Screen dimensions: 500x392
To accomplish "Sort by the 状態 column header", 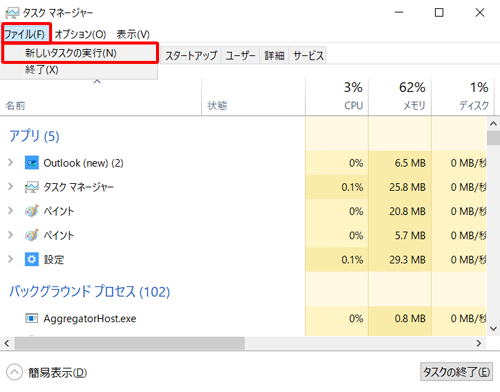I will pyautogui.click(x=253, y=97).
